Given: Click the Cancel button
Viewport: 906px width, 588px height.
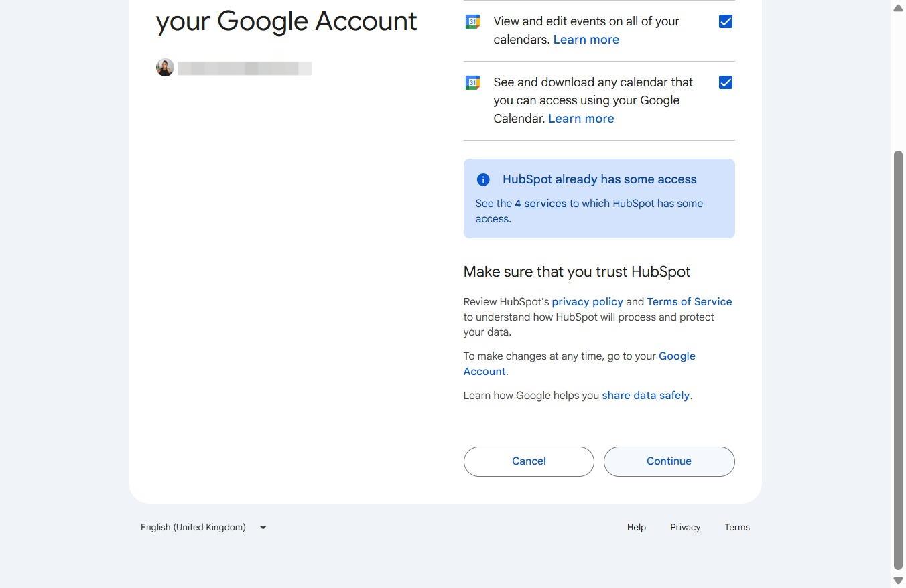Looking at the screenshot, I should (x=529, y=461).
